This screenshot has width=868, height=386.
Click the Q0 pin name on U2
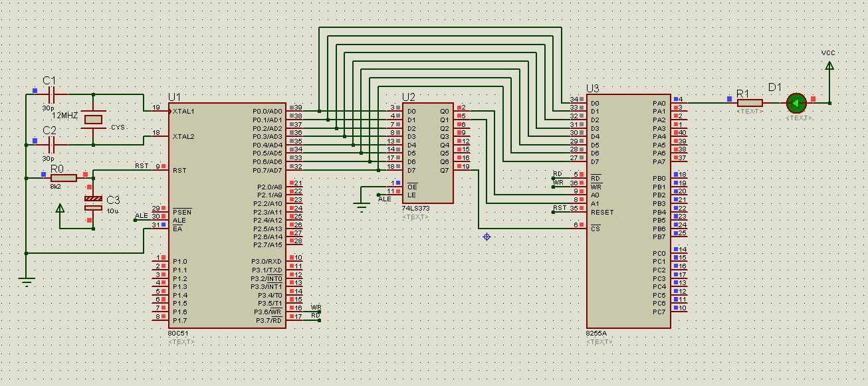[445, 111]
